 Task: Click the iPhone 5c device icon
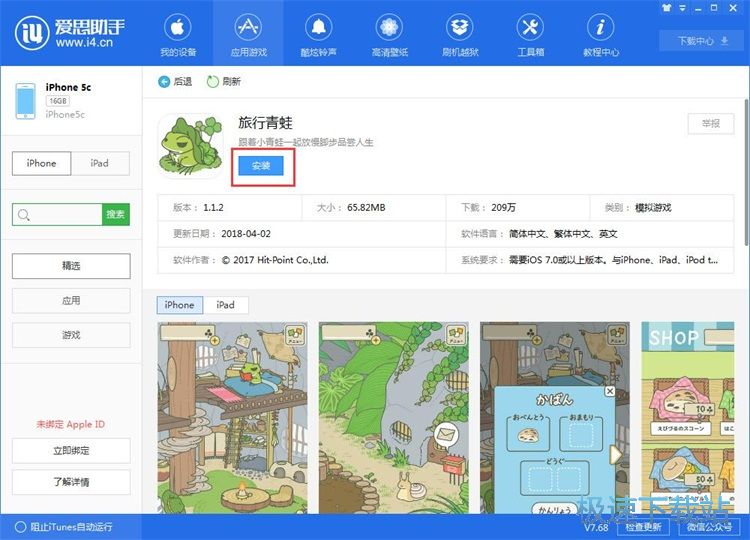coord(25,100)
